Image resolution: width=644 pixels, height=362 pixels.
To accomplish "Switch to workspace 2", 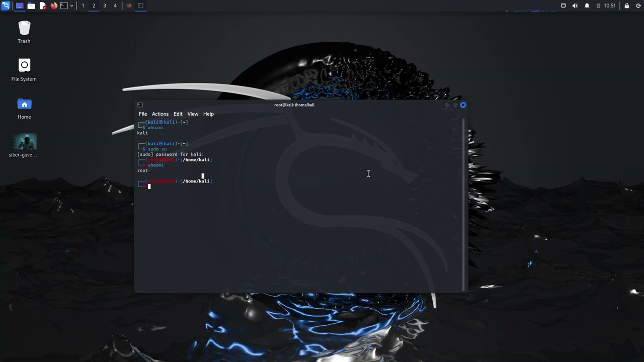I will (94, 6).
